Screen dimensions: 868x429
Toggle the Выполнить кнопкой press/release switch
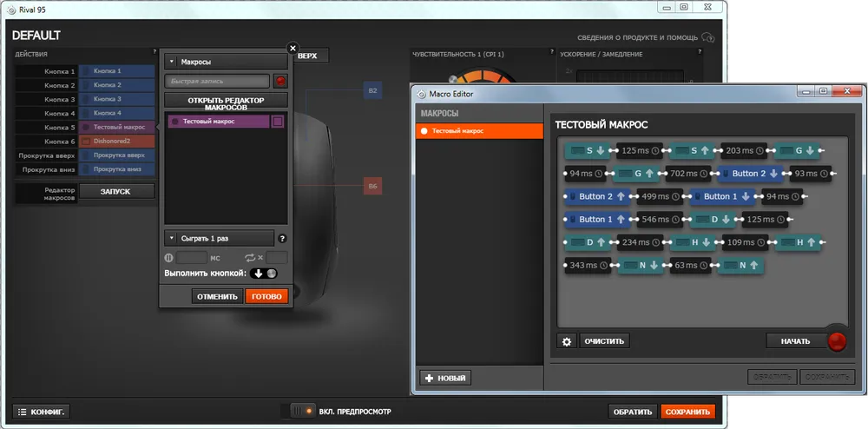coord(265,274)
